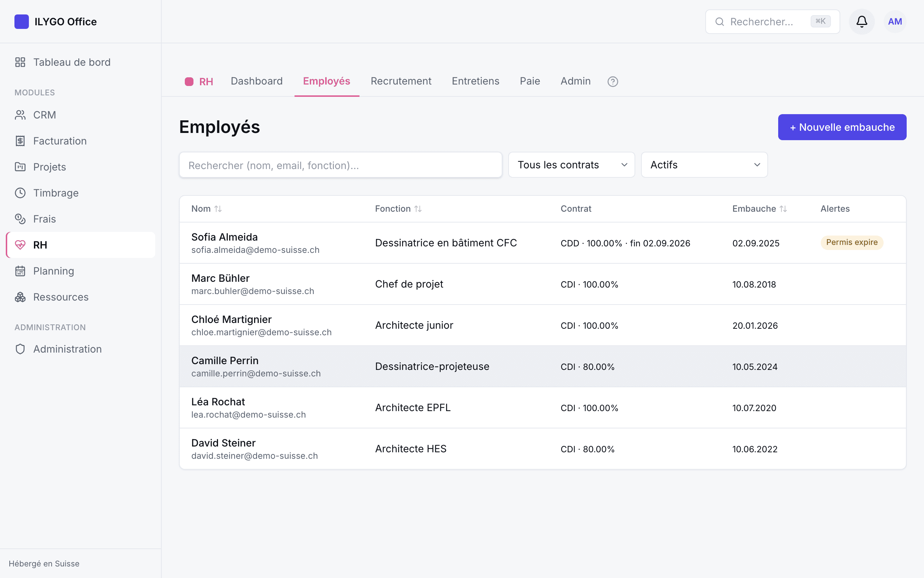
Task: Open the AM user avatar
Action: point(895,22)
